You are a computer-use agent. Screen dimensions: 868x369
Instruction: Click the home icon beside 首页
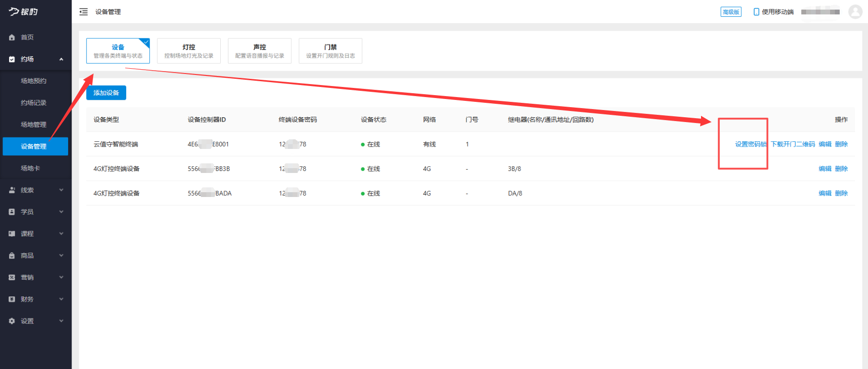(x=12, y=37)
